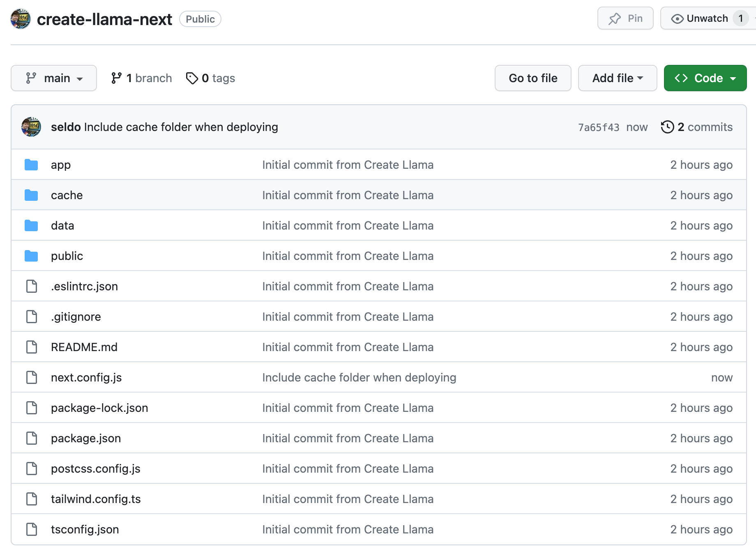This screenshot has height=556, width=756.
Task: Click the seldo commit author avatar
Action: pyautogui.click(x=31, y=127)
